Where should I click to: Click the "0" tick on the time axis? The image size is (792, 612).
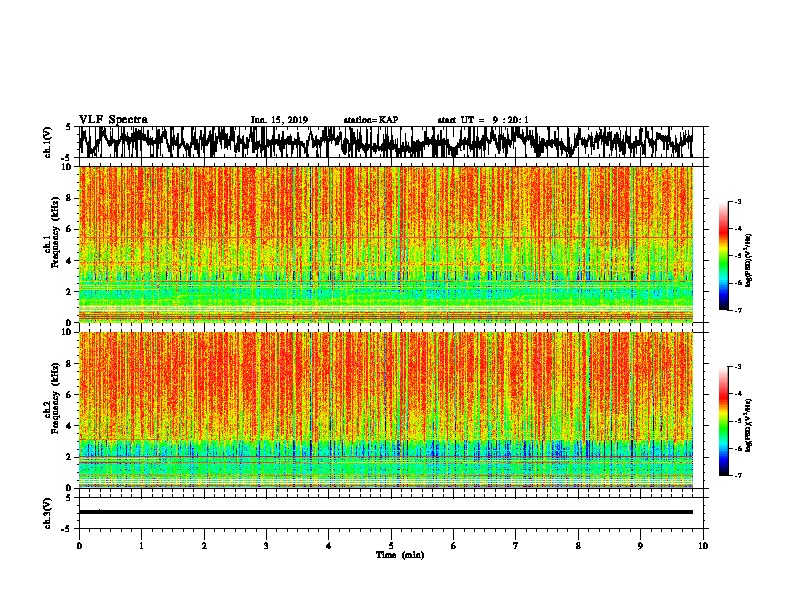pyautogui.click(x=79, y=546)
